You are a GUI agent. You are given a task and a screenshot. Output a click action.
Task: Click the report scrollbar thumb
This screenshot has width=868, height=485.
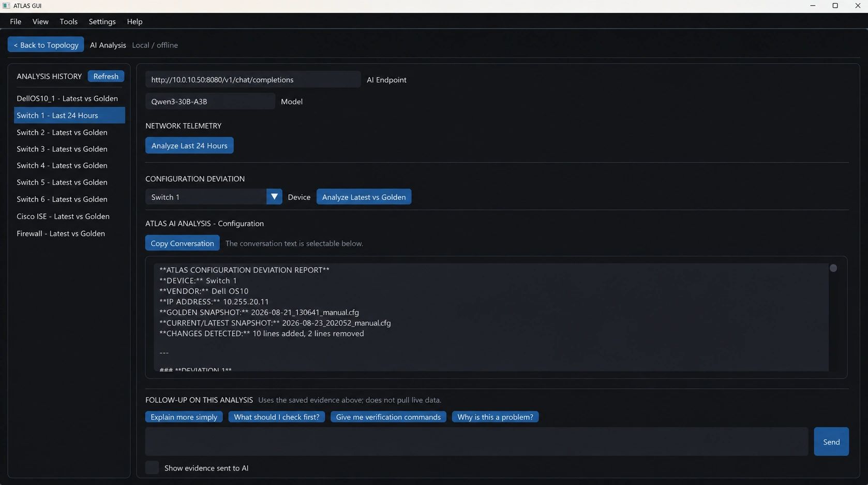833,268
